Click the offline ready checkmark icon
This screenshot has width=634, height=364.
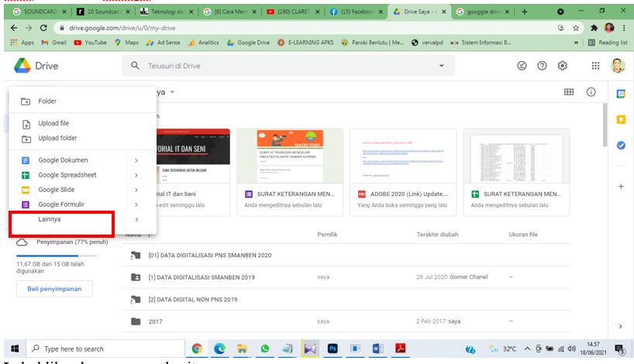tap(522, 67)
